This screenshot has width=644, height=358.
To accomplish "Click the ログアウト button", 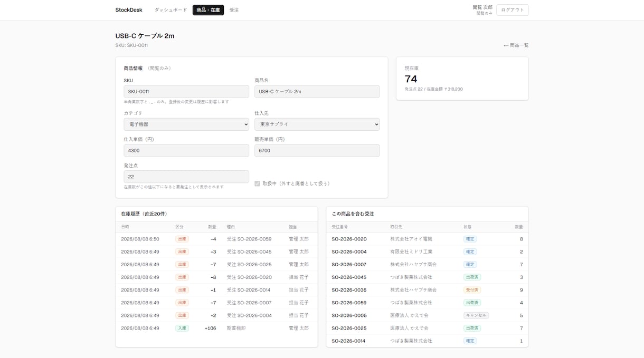I will (x=512, y=10).
